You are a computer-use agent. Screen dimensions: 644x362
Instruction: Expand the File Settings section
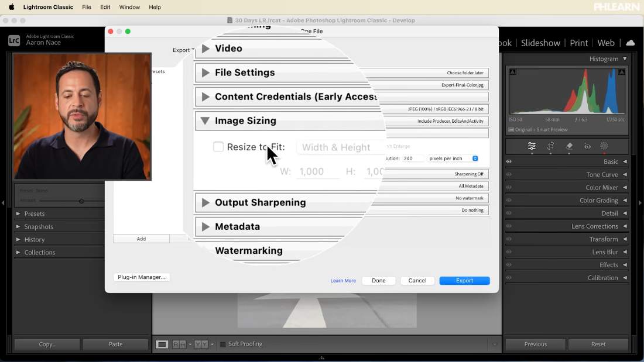click(205, 73)
